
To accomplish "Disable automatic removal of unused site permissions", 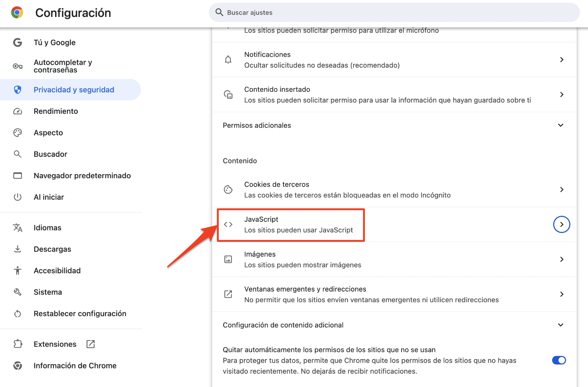I will [559, 360].
